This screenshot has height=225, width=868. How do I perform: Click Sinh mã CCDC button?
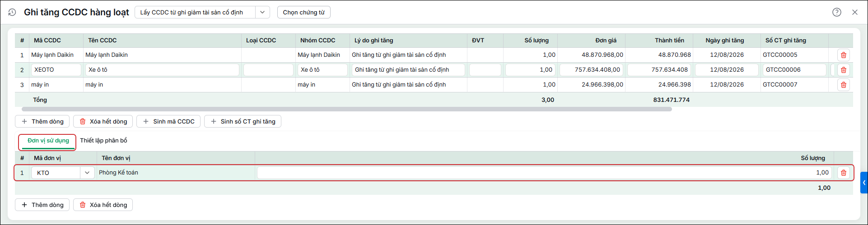[x=168, y=121]
